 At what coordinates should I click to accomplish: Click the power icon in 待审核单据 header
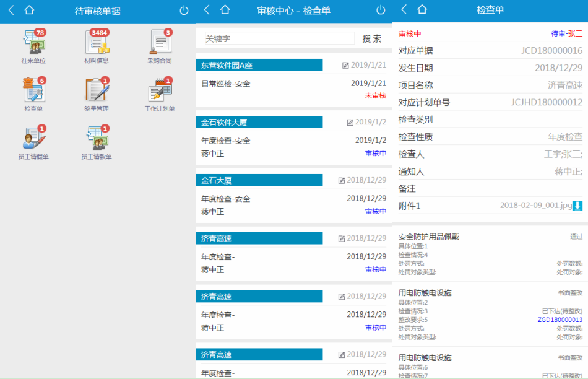point(184,11)
